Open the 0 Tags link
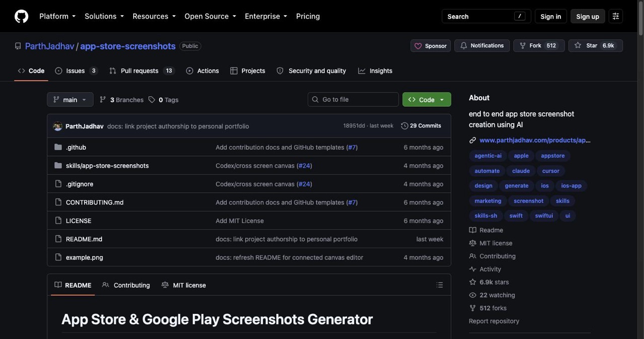Viewport: 644px width, 339px height. (x=164, y=100)
